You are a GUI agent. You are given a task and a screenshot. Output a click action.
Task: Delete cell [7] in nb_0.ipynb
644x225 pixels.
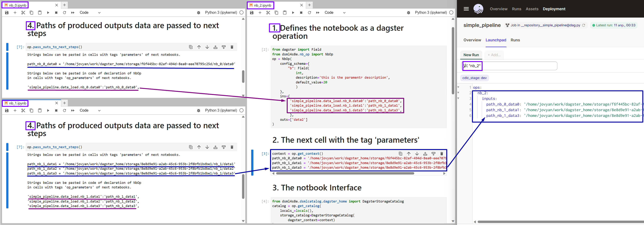tap(232, 47)
